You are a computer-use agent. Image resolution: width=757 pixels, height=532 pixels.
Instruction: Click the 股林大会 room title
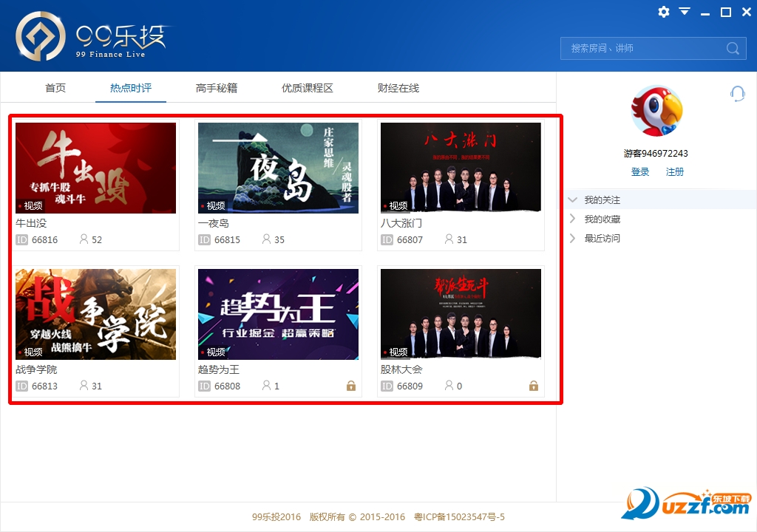pos(401,369)
